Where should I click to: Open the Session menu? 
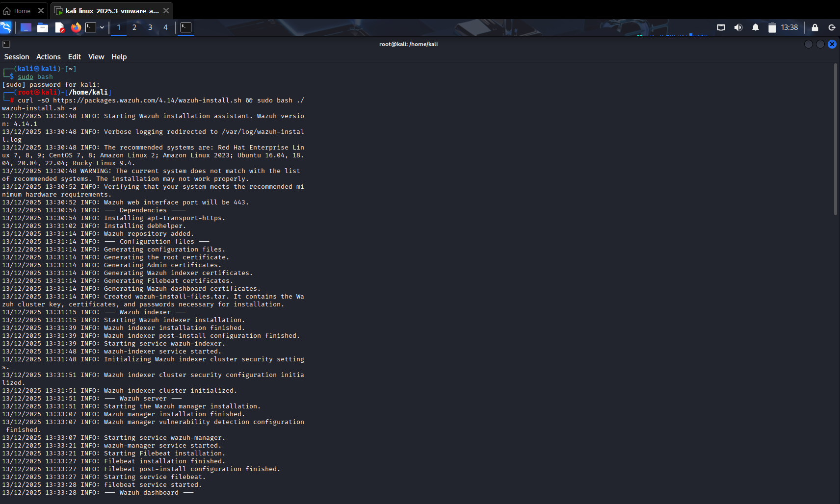tap(17, 57)
